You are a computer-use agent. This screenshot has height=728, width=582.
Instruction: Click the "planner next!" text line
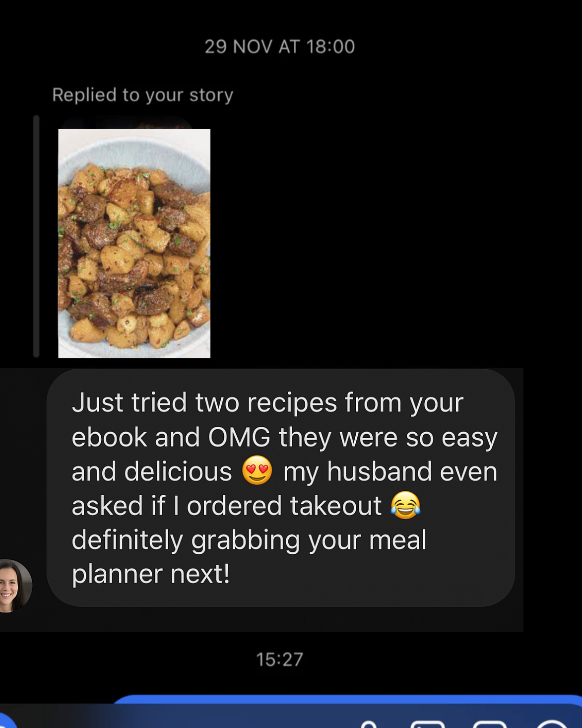pyautogui.click(x=151, y=574)
